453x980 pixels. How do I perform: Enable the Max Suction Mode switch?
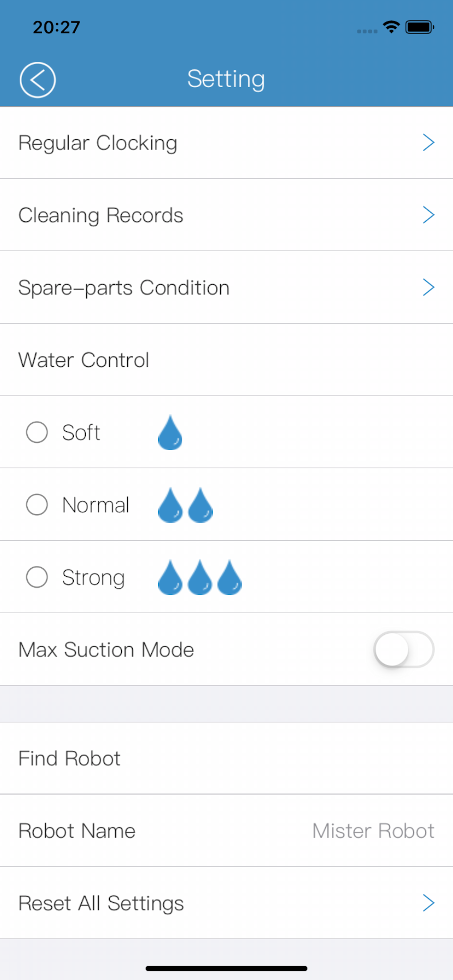coord(404,649)
